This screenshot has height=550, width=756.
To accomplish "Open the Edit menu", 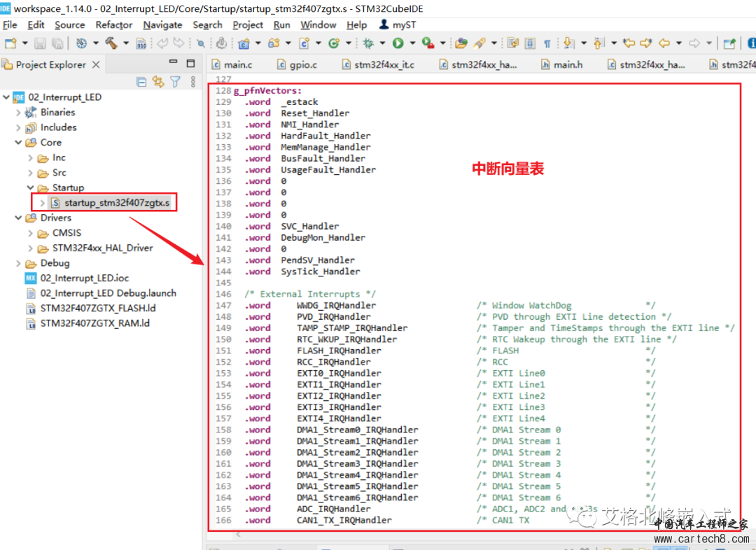I will tap(36, 25).
